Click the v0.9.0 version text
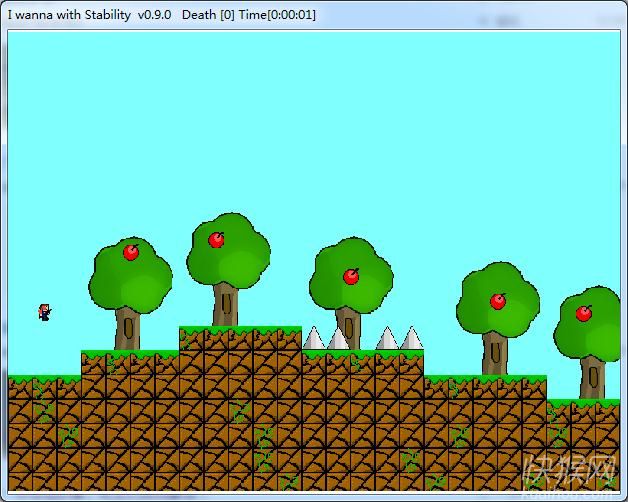This screenshot has height=502, width=628. [x=155, y=15]
